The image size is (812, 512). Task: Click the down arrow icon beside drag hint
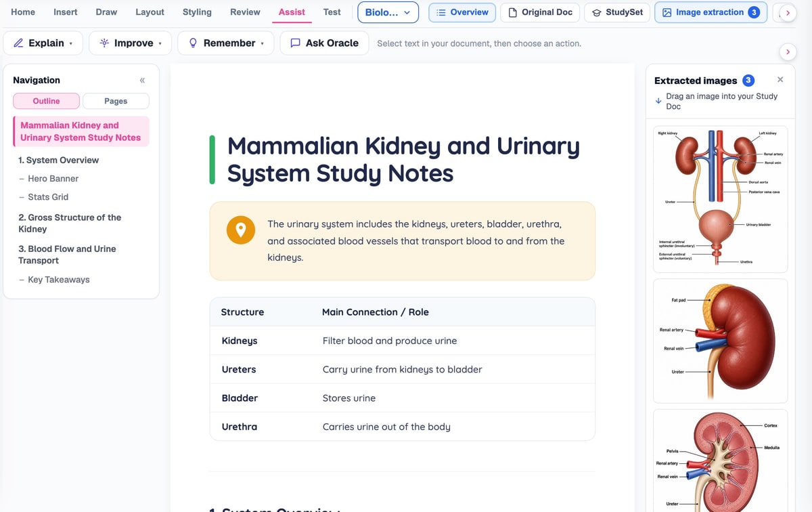coord(658,102)
